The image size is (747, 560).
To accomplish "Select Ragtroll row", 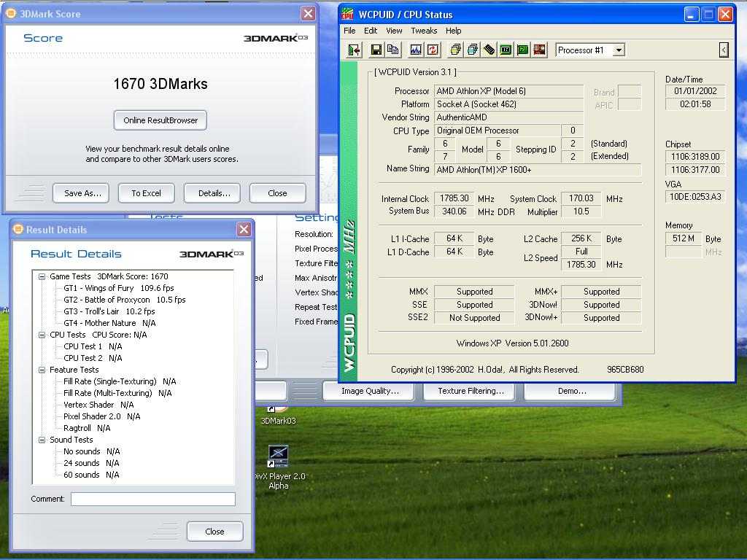I will 88,428.
